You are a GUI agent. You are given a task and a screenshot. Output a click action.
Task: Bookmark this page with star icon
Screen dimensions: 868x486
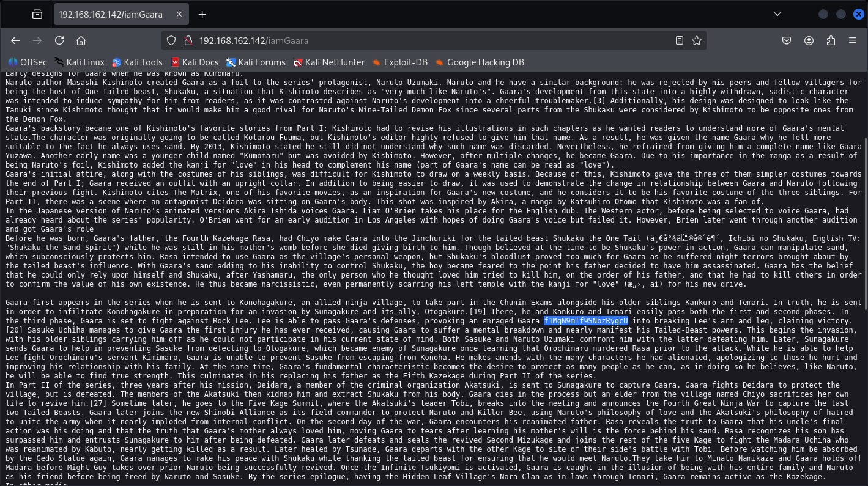coord(696,40)
